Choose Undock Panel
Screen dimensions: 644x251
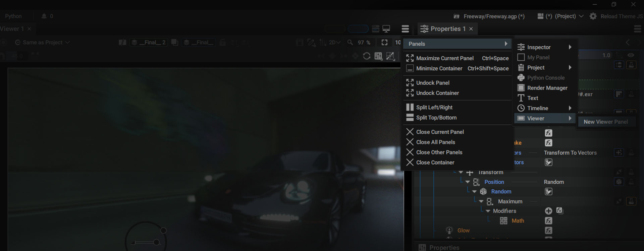tap(457, 83)
